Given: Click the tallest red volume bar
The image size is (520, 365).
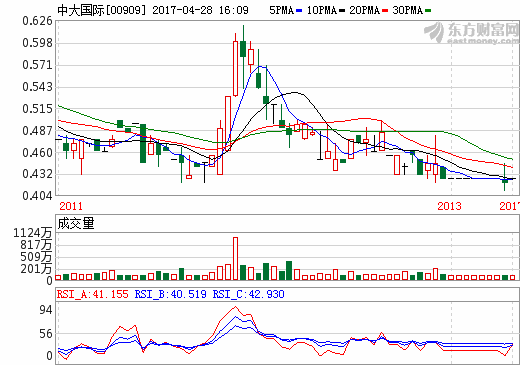Looking at the screenshot, I should (235, 258).
